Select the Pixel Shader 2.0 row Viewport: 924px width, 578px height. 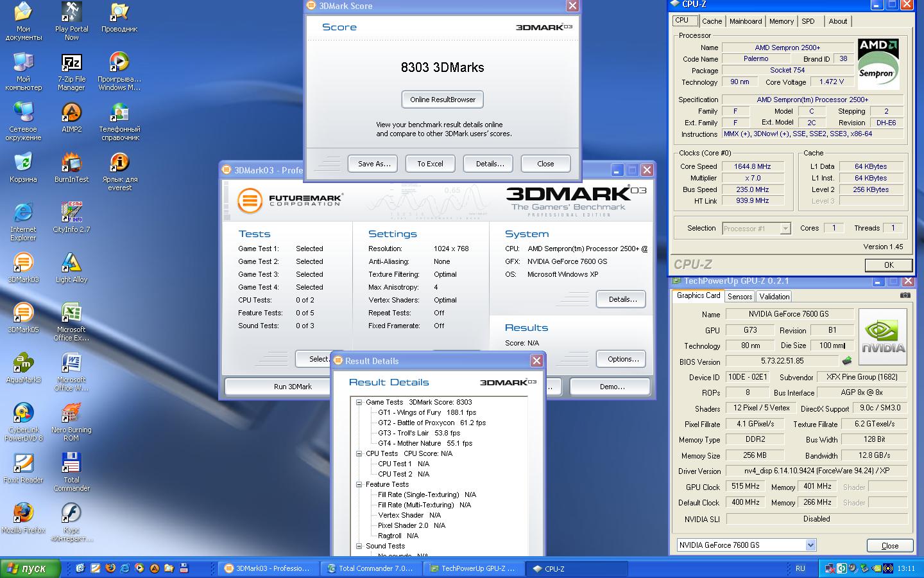pyautogui.click(x=411, y=525)
